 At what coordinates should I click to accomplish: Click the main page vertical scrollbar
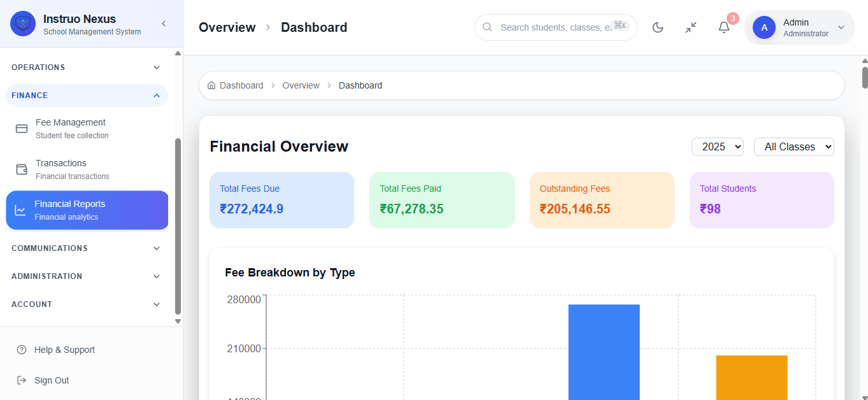865,78
